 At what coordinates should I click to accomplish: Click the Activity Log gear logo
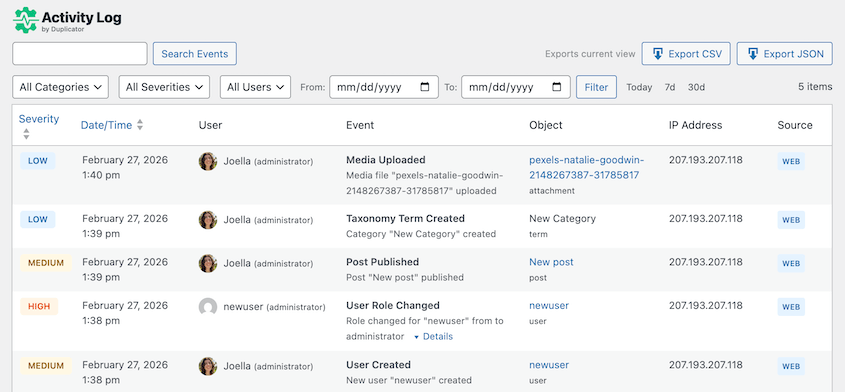tap(25, 20)
